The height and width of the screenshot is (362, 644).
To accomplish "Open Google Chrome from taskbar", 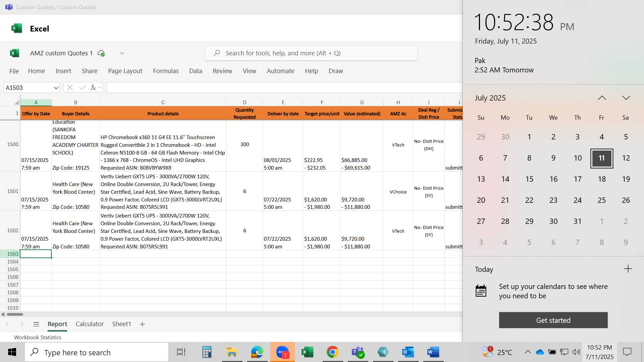I will (x=333, y=352).
